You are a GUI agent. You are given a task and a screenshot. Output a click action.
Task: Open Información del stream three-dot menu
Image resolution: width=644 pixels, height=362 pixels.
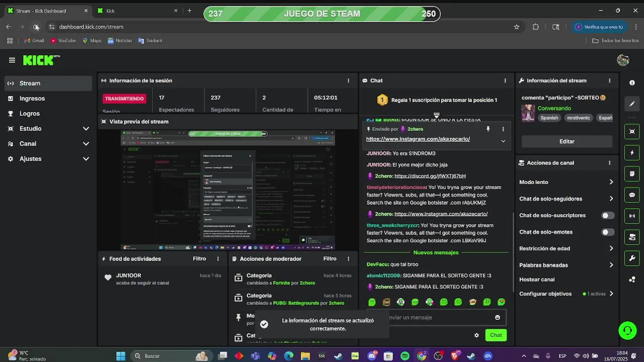coord(609,80)
